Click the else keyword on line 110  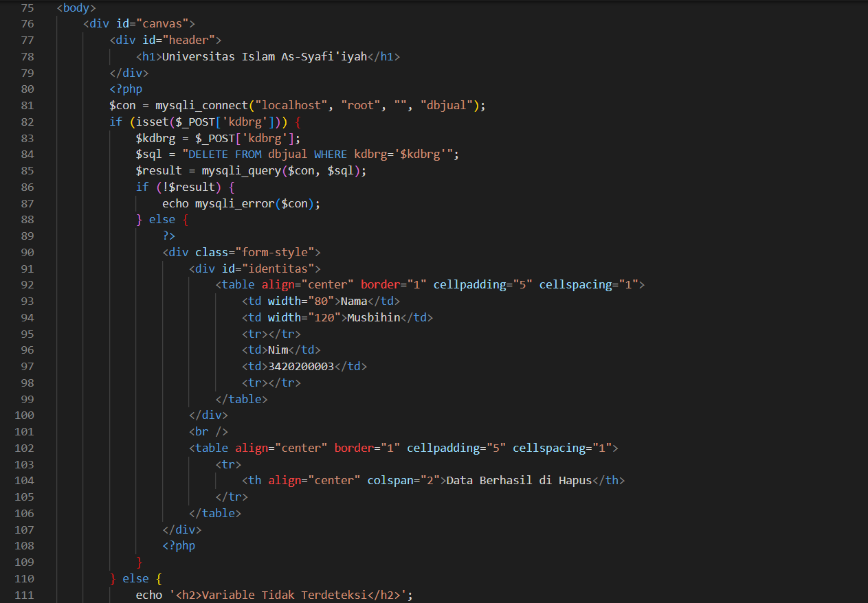136,578
